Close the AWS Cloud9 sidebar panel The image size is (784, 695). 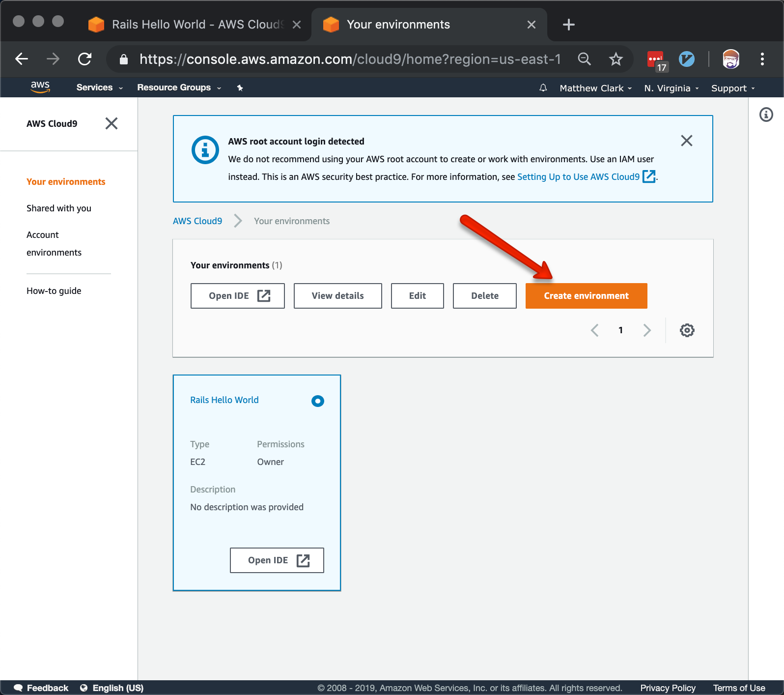coord(112,123)
